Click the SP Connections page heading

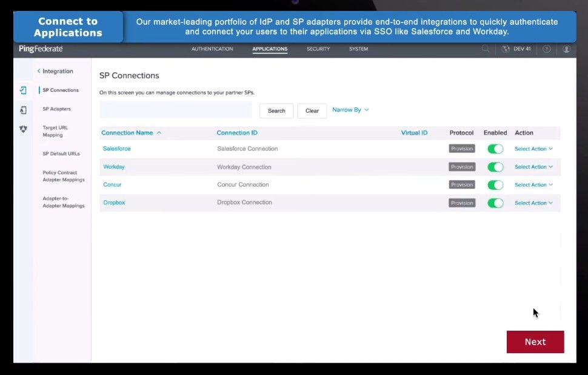coord(129,75)
